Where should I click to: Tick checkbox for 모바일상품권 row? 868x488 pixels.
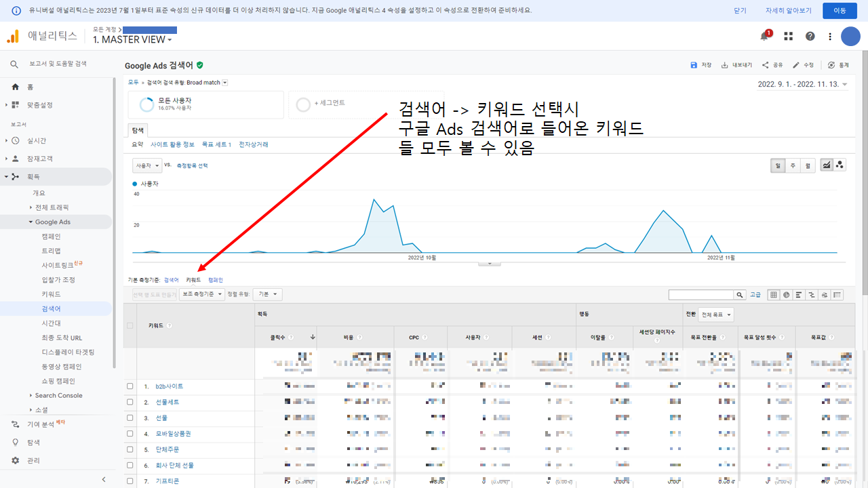[130, 433]
